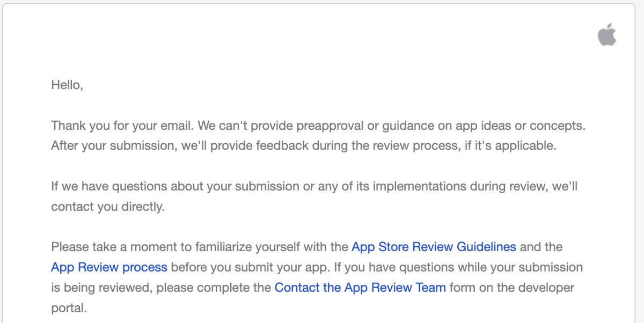Click the "app ideas or concepts." phrase
Viewport: 644px width, 323px height.
(x=523, y=126)
